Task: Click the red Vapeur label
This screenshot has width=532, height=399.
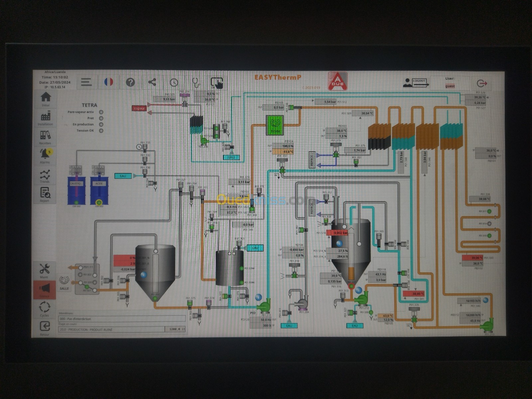Action: 139,108
